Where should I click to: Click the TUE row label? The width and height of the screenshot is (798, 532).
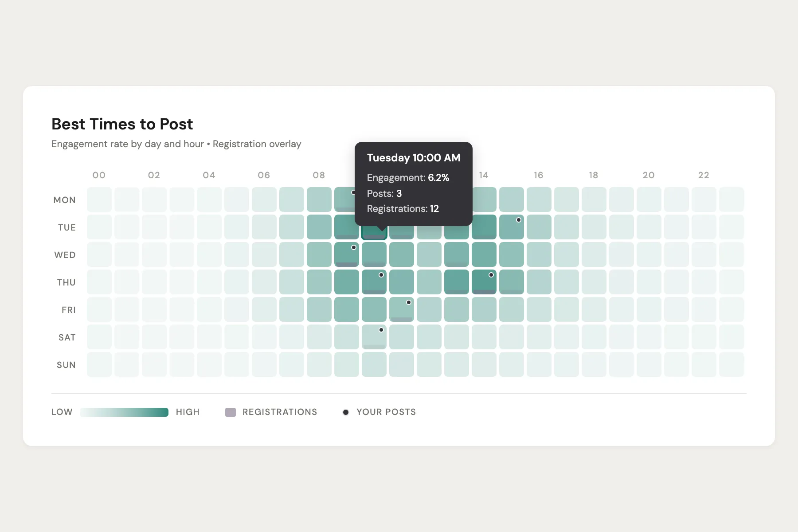tap(67, 227)
